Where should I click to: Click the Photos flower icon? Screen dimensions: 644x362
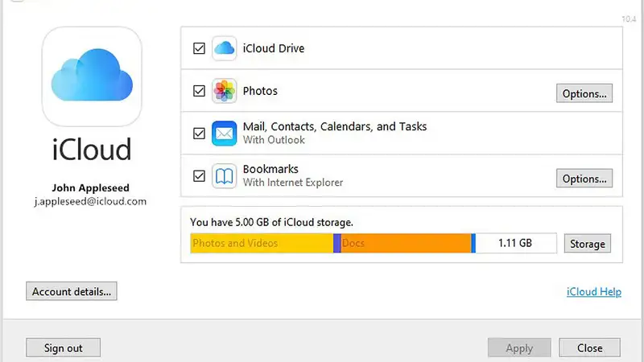point(225,91)
